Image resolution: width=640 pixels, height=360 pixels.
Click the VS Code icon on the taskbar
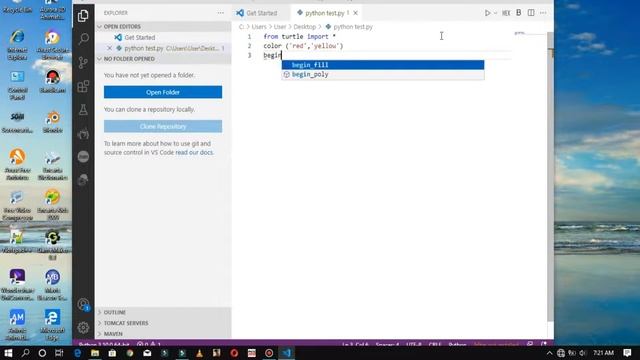(287, 353)
